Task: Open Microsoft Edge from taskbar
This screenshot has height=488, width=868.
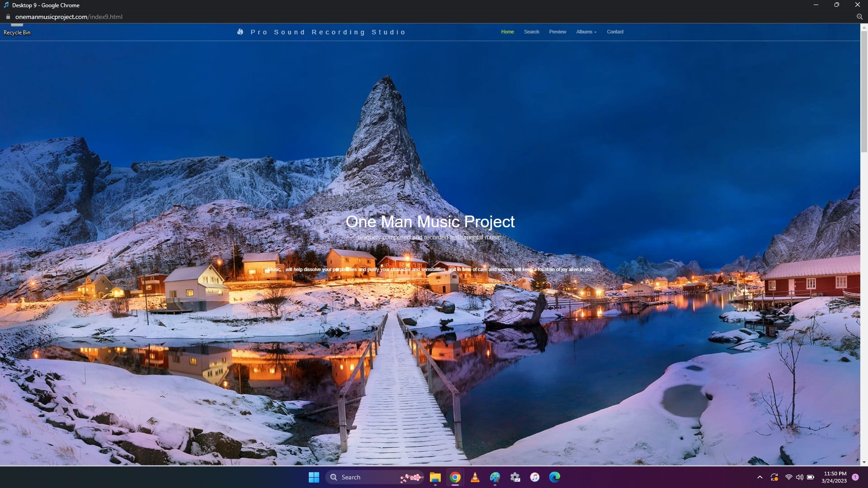Action: coord(555,477)
